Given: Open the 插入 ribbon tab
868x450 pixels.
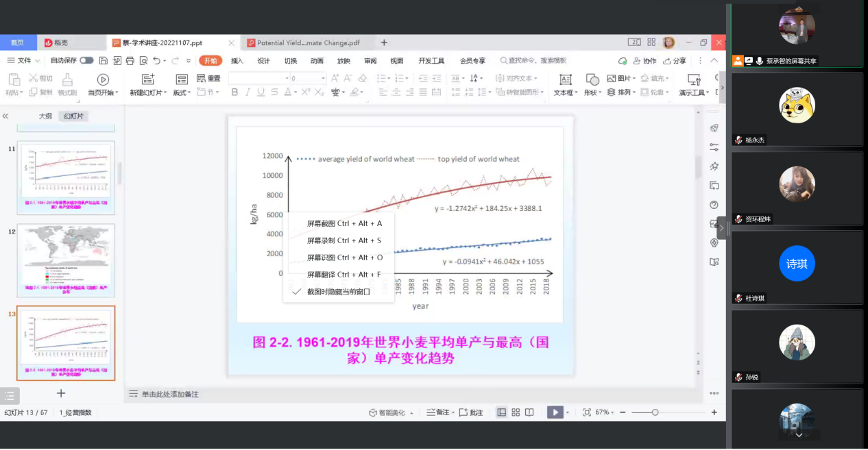Looking at the screenshot, I should (x=237, y=61).
